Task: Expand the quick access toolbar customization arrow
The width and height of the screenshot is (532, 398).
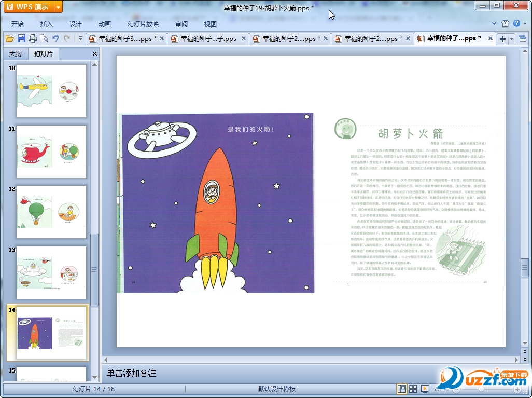Action: pyautogui.click(x=80, y=38)
